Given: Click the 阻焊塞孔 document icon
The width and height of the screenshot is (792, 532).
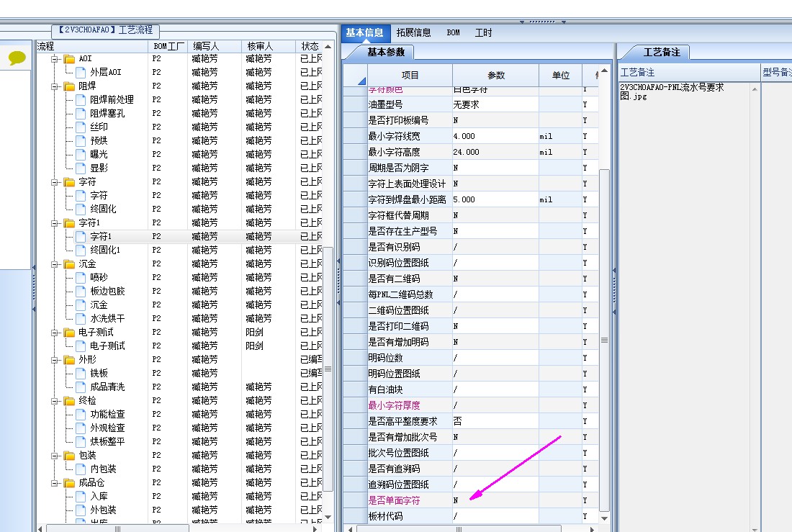Looking at the screenshot, I should (x=81, y=113).
